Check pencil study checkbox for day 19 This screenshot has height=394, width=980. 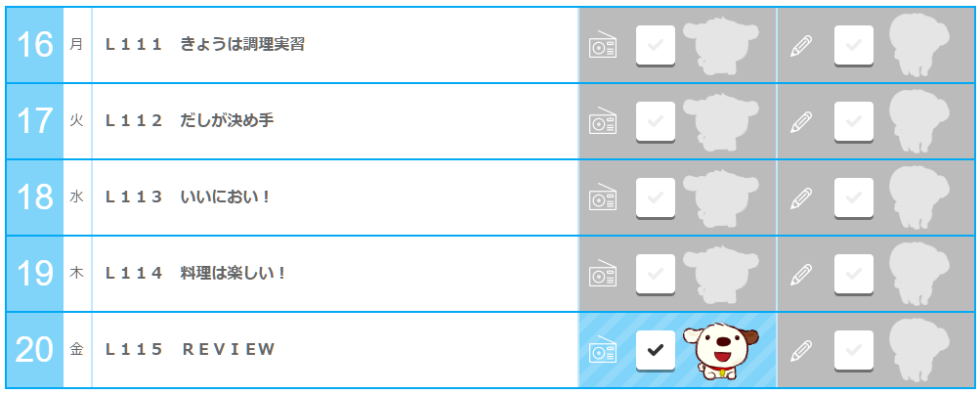(854, 274)
